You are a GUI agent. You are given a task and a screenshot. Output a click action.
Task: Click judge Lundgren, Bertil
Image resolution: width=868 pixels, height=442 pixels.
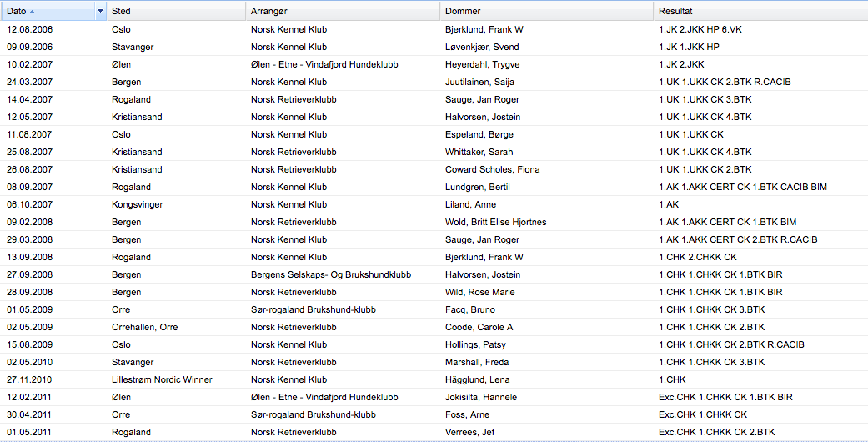pyautogui.click(x=477, y=187)
